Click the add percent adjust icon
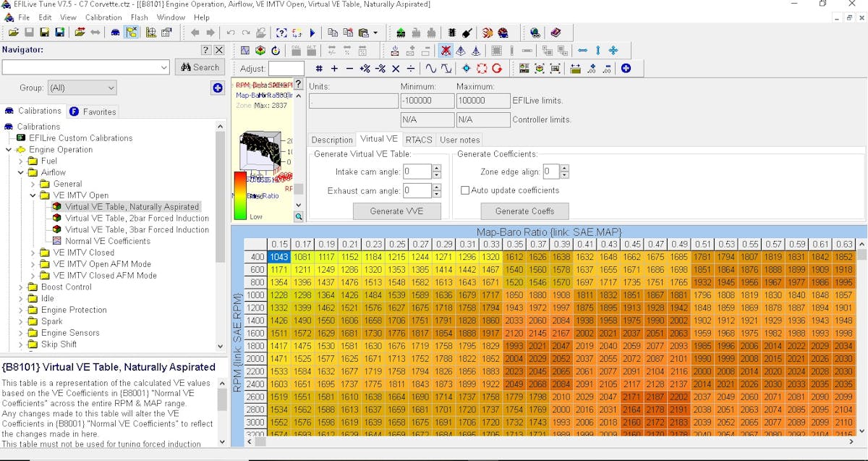868x461 pixels. tap(365, 69)
